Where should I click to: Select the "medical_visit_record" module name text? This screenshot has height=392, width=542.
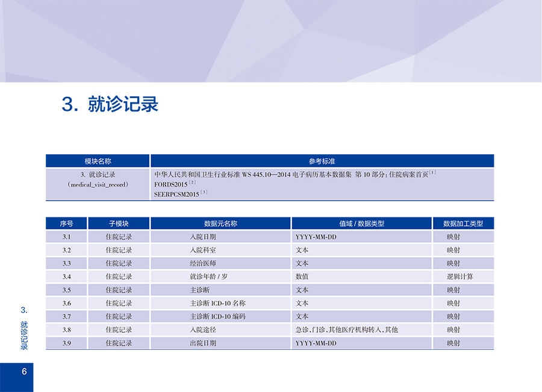pos(98,184)
